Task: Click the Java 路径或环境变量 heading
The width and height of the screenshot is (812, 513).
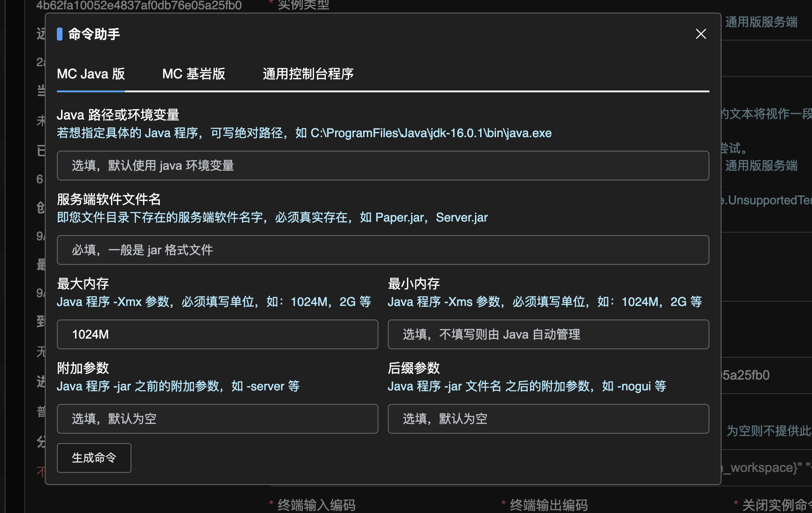Action: (x=118, y=115)
